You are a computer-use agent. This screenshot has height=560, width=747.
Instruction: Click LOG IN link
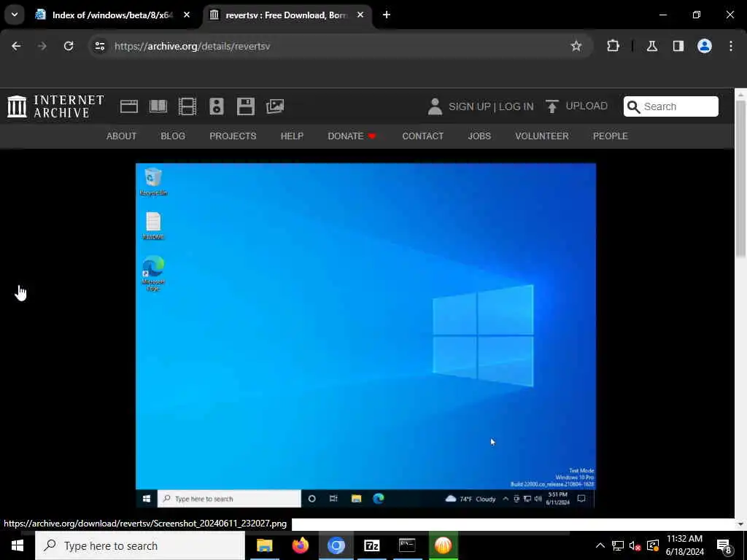[516, 106]
